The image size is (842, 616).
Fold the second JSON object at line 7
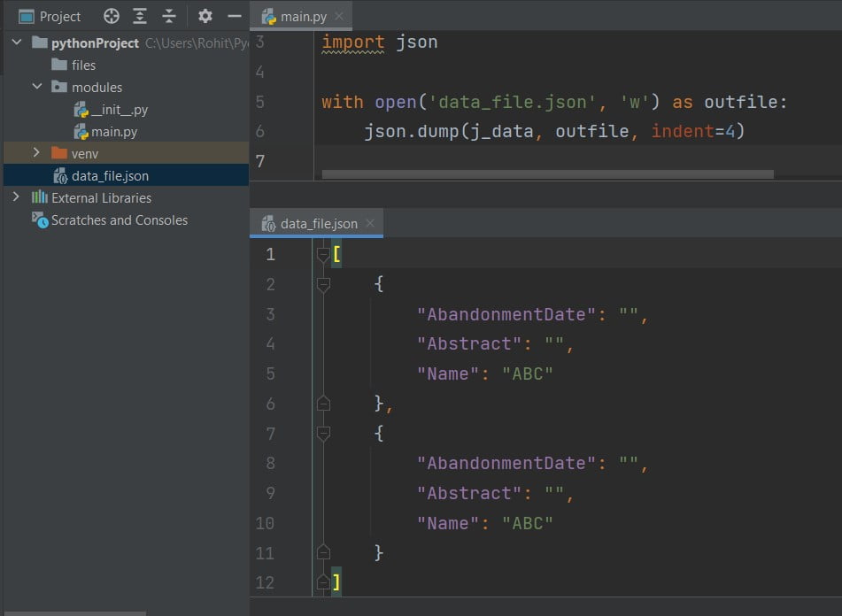322,433
